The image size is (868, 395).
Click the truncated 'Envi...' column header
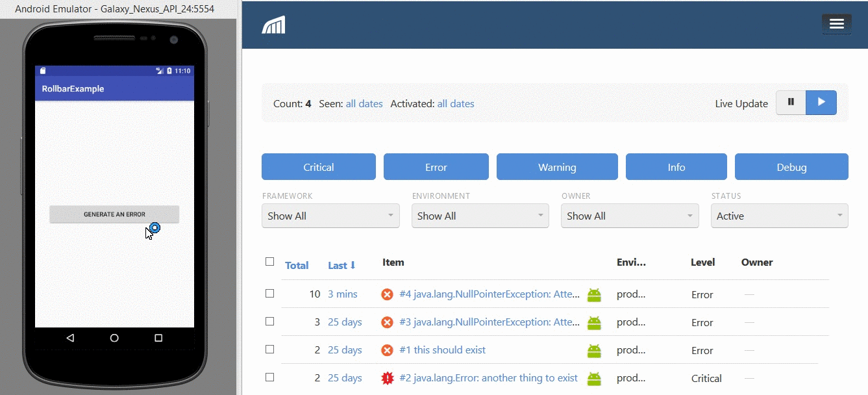click(632, 262)
